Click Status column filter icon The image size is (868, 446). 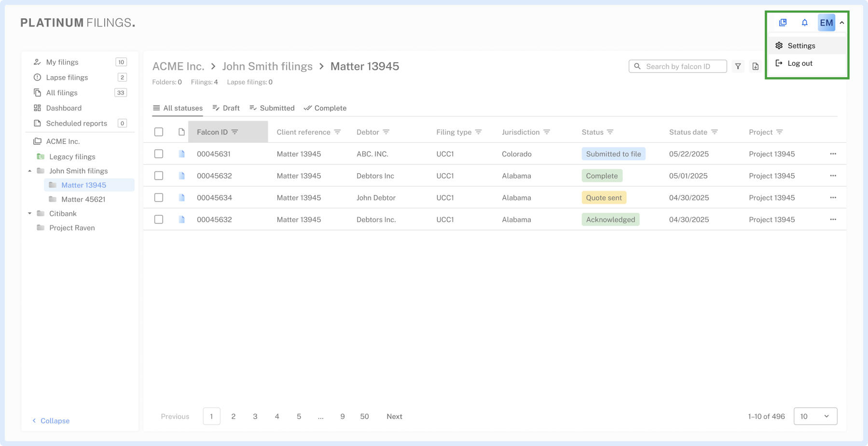(610, 132)
